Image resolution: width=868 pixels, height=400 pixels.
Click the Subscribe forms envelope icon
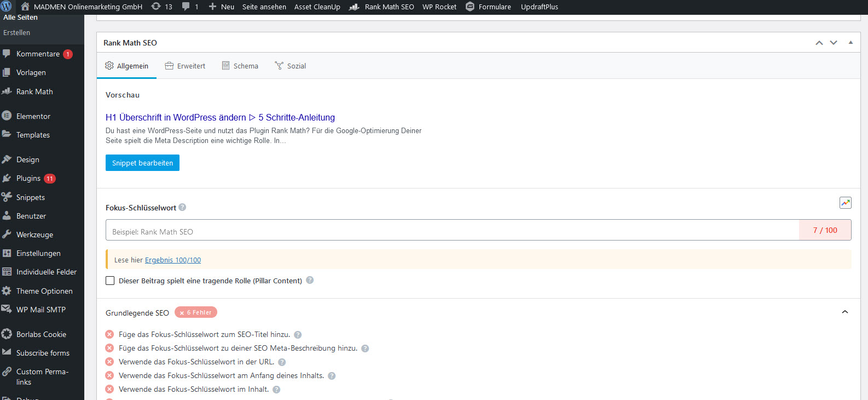7,352
